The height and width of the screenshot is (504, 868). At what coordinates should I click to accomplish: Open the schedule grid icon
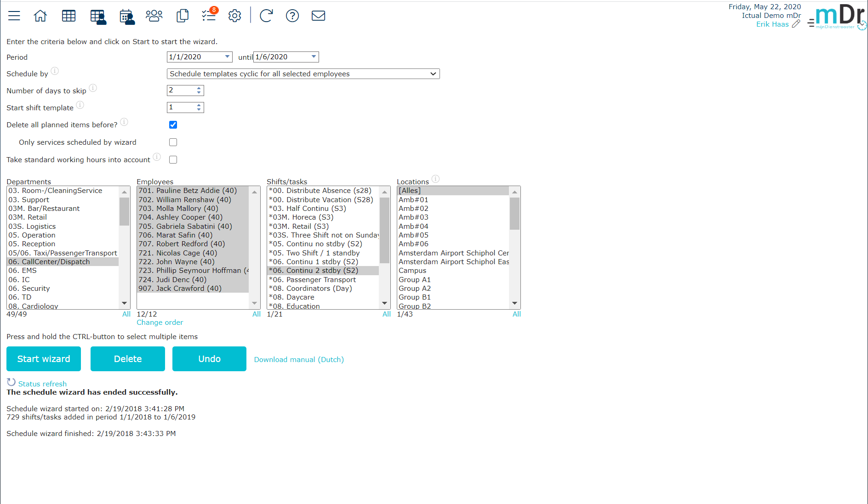69,16
